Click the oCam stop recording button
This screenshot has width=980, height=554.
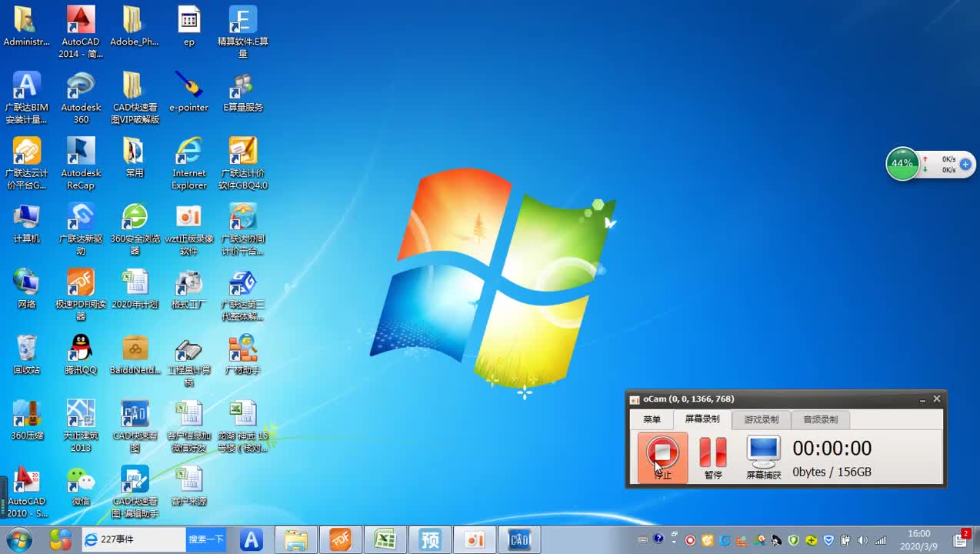coord(662,458)
